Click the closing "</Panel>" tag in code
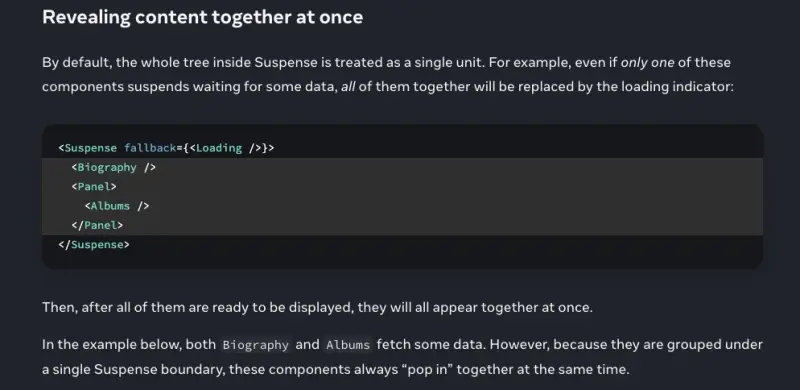 coord(97,225)
